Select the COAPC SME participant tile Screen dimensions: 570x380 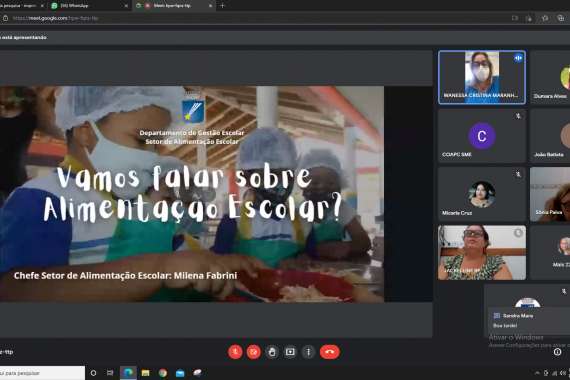click(x=482, y=136)
